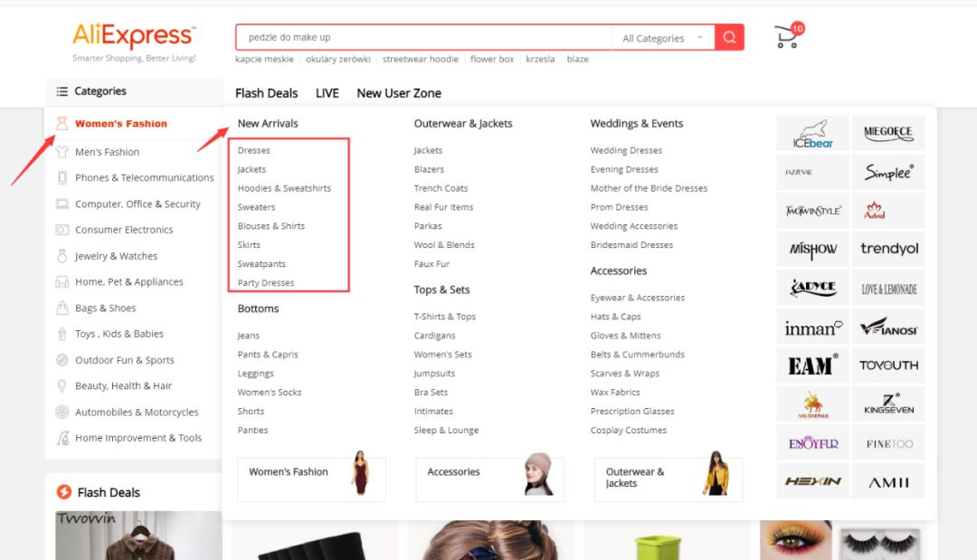Open the Simplee brand logo
This screenshot has width=977, height=560.
[888, 172]
